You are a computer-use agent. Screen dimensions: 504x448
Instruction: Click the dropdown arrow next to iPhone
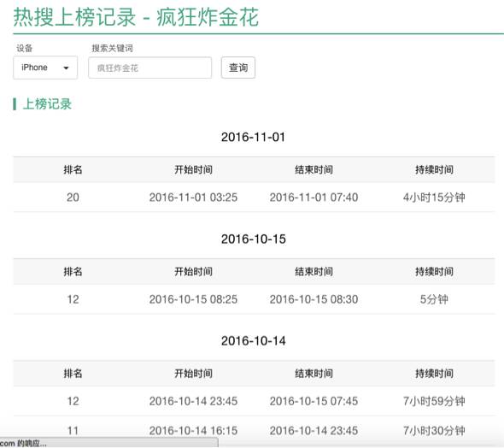tap(67, 68)
